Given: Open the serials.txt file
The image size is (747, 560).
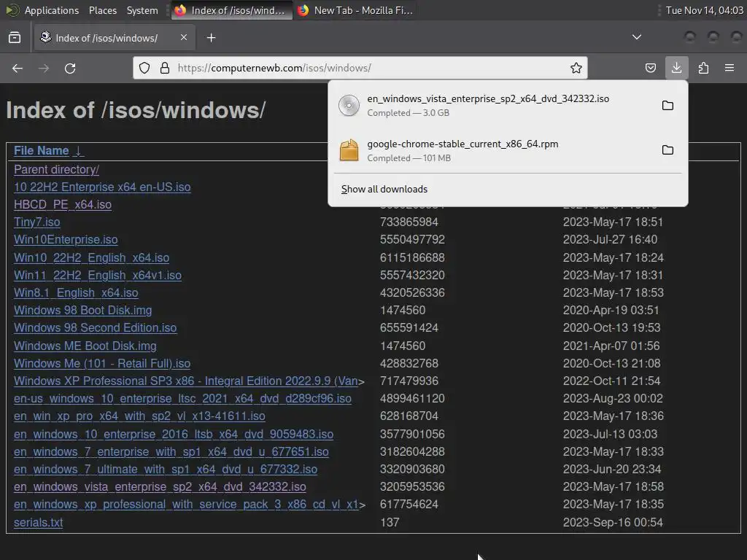Looking at the screenshot, I should 38,522.
